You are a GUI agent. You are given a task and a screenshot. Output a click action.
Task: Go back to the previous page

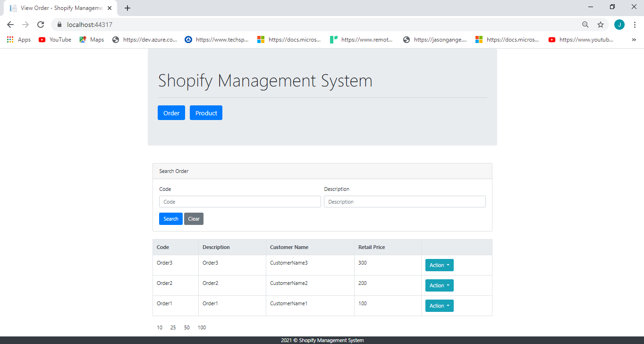coord(10,25)
